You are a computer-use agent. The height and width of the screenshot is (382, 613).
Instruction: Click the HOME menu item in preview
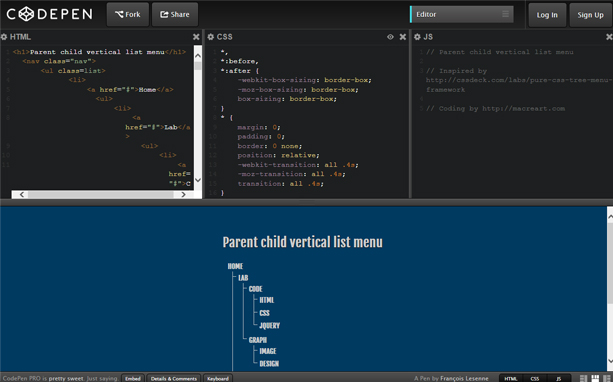click(x=235, y=266)
